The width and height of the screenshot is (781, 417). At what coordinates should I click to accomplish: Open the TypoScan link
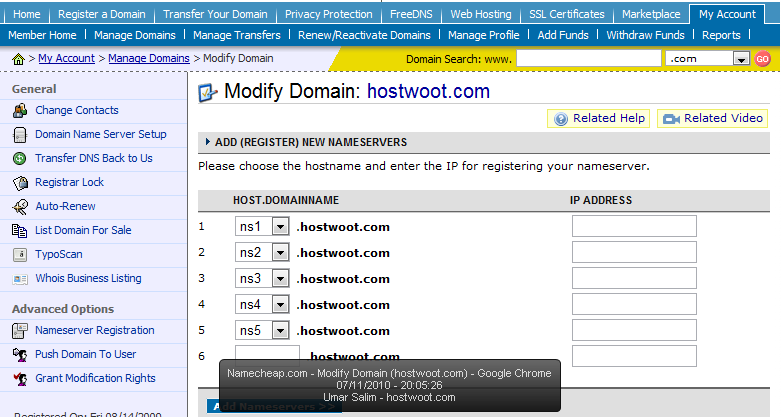point(59,254)
